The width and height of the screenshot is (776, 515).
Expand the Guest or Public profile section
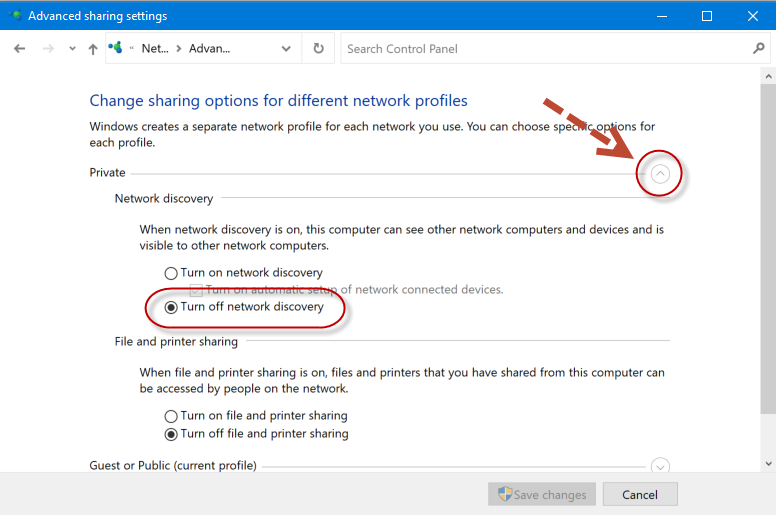click(659, 466)
